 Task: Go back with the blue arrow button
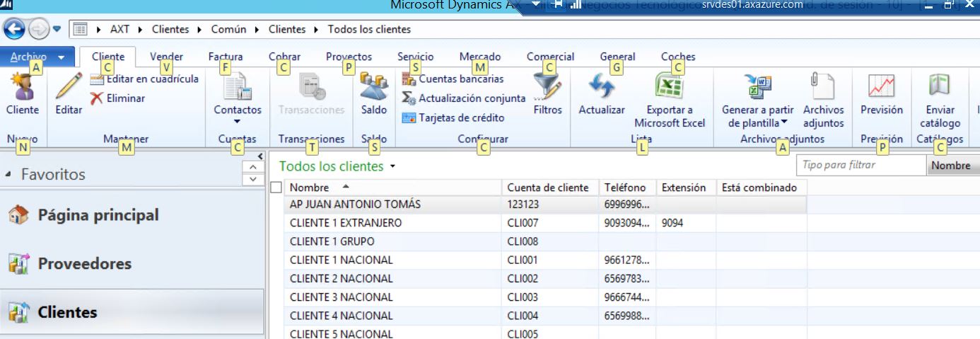(14, 29)
